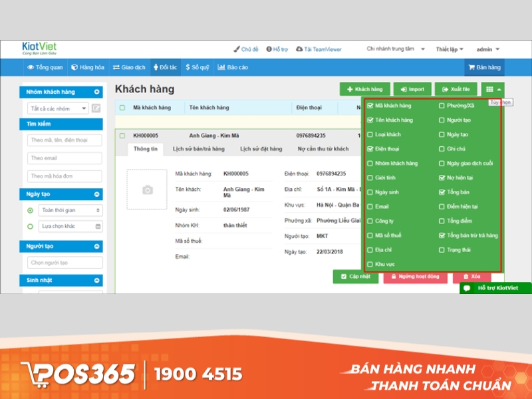Click the Bán hàng cart button
The height and width of the screenshot is (399, 532).
click(484, 67)
